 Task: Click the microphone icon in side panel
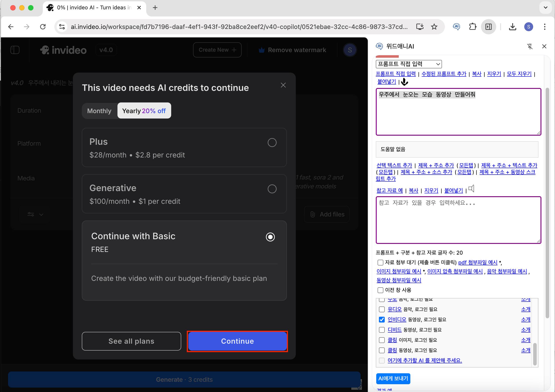coord(404,82)
